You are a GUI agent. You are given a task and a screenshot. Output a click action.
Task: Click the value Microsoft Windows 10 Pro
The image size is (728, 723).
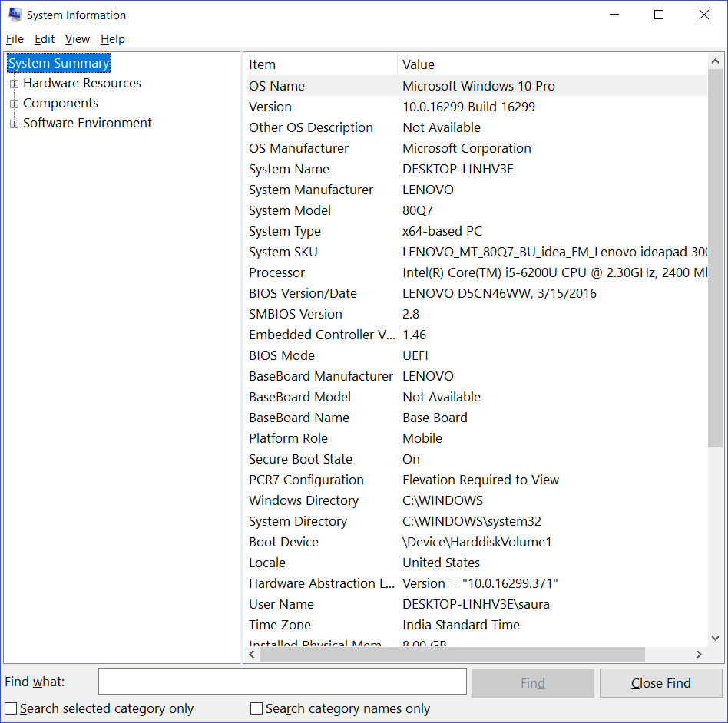pos(478,86)
